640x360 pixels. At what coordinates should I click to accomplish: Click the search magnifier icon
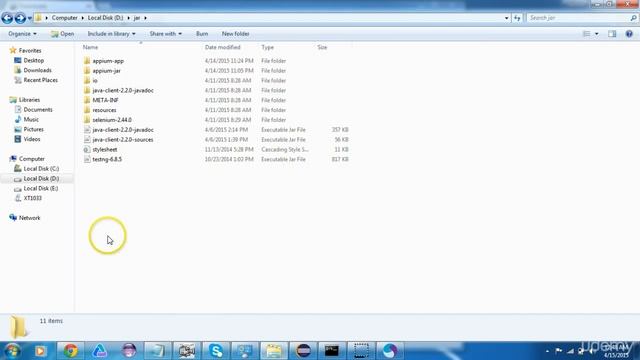pyautogui.click(x=633, y=18)
